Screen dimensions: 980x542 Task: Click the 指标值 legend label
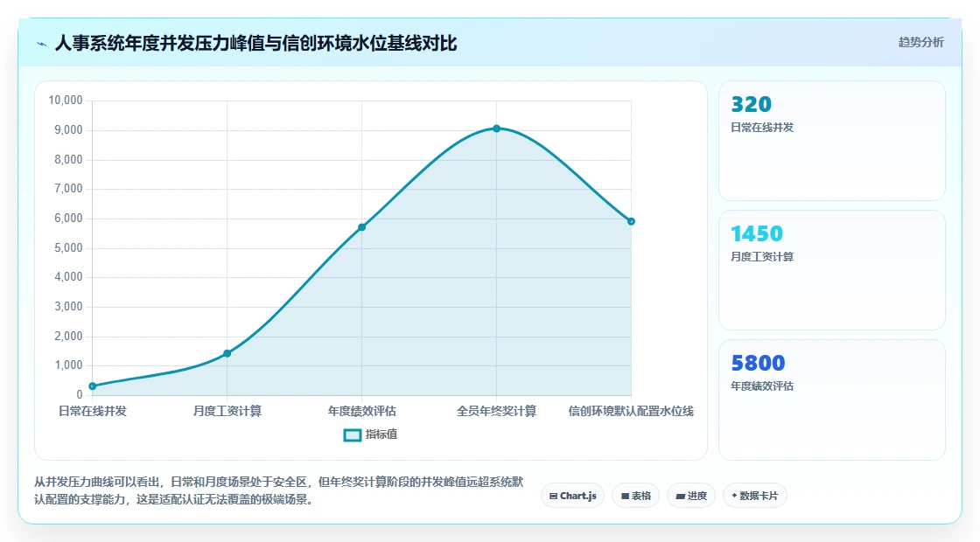pyautogui.click(x=381, y=434)
